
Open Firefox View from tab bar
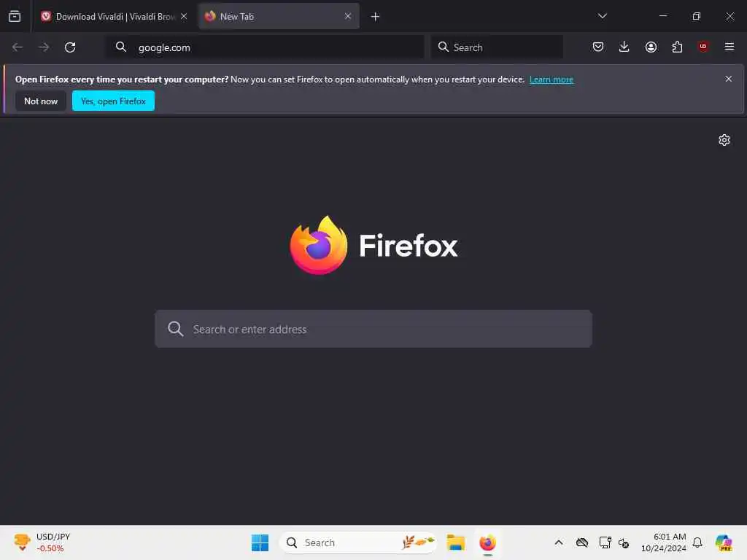pyautogui.click(x=15, y=17)
